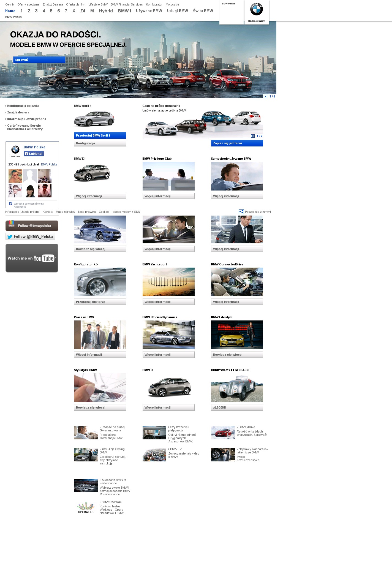The width and height of the screenshot is (392, 563).
Task: Click the hero banner slideshow next icon
Action: point(265,96)
